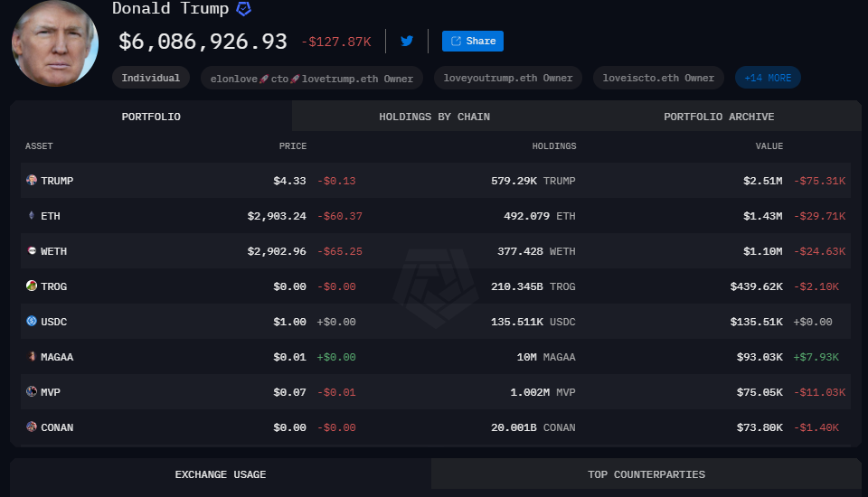This screenshot has height=497, width=868.
Task: Click the ASSET column header
Action: (39, 146)
